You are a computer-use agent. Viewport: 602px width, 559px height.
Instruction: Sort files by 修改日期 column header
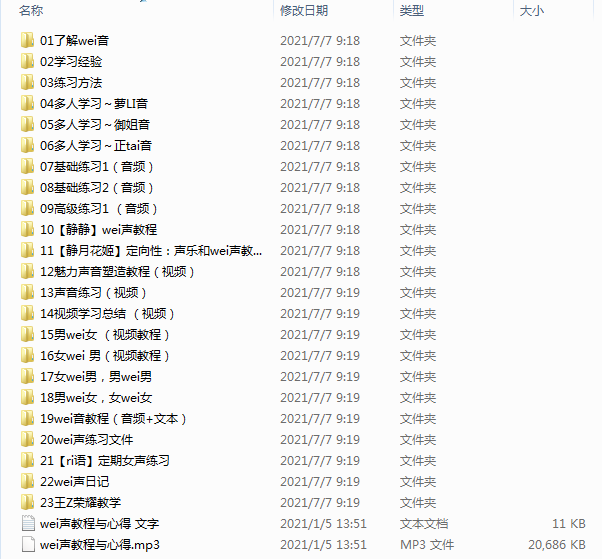(304, 11)
